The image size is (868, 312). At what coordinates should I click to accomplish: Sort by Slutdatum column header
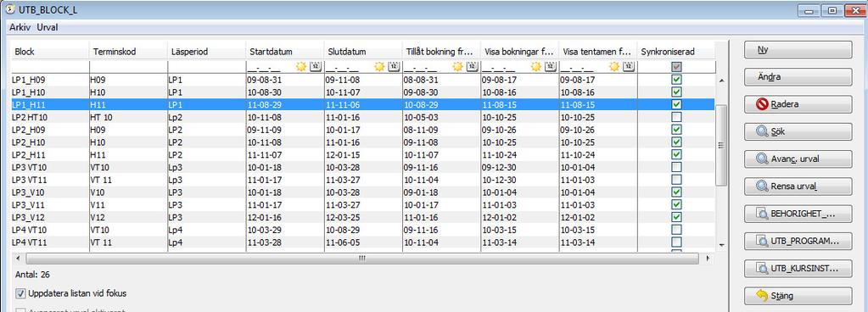(x=364, y=52)
